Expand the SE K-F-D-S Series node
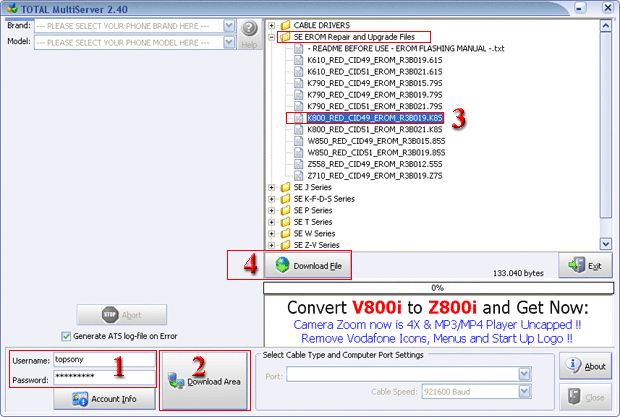 click(272, 199)
